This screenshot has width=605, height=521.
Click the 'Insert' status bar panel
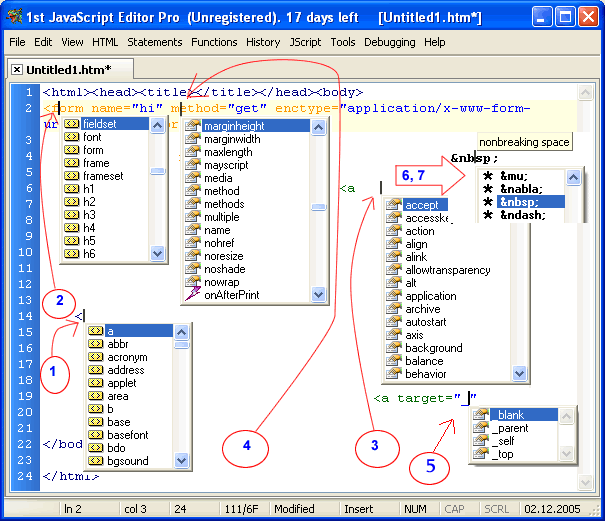[x=358, y=509]
